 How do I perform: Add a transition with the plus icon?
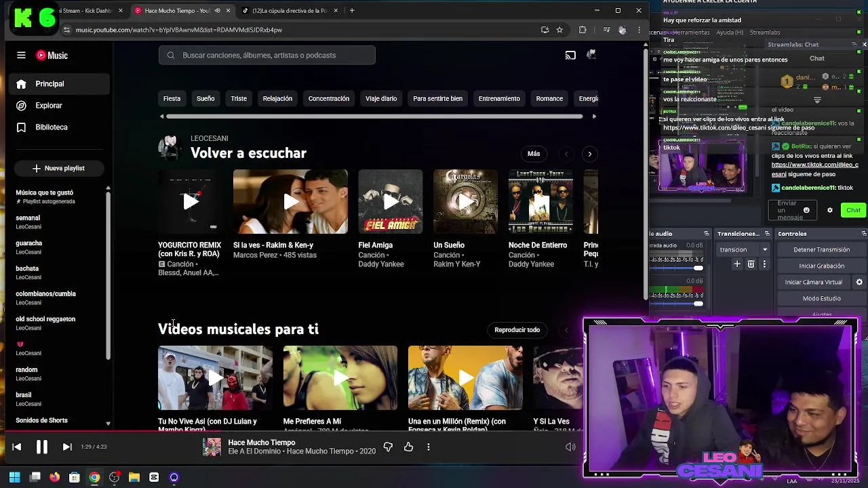click(737, 264)
